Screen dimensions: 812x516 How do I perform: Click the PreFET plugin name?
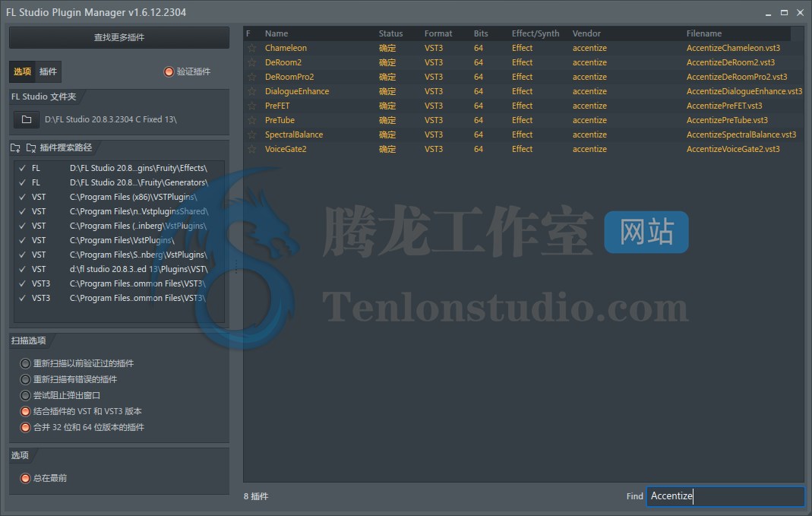[277, 106]
